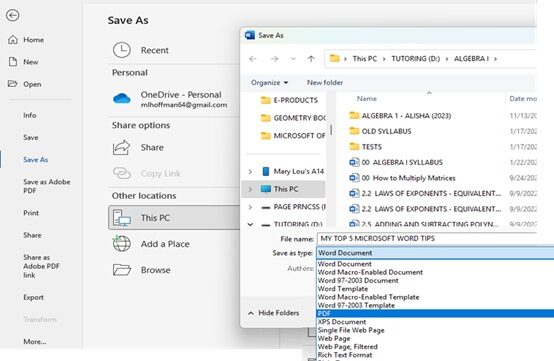Choose Save as Adobe PDF
The width and height of the screenshot is (554, 361).
coord(47,186)
